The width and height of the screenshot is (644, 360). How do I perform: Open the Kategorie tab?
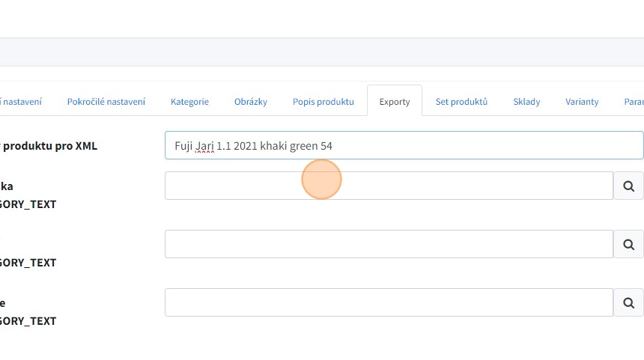tap(189, 102)
